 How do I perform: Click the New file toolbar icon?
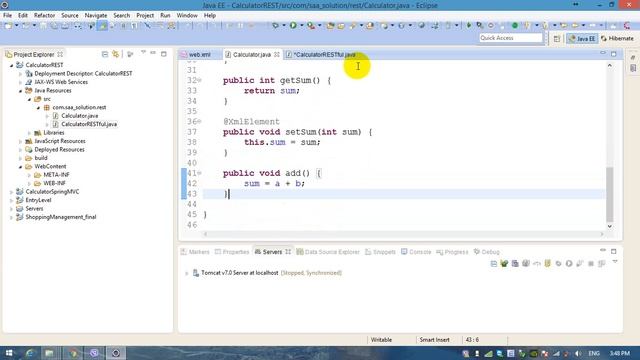pyautogui.click(x=8, y=25)
